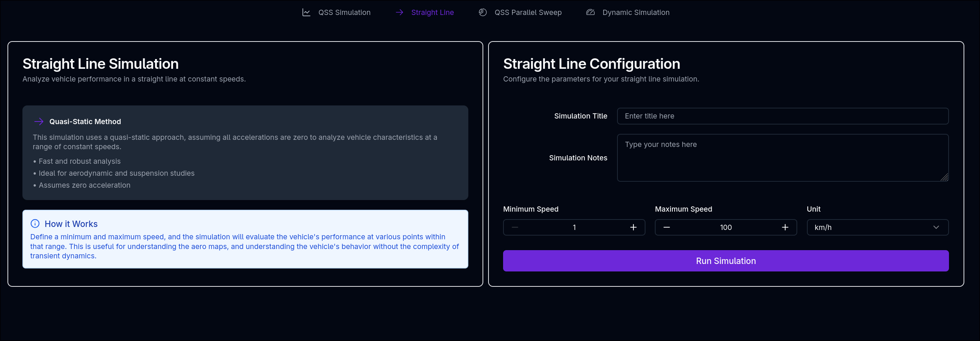Decrease Minimum Speed with minus button
The height and width of the screenshot is (341, 980).
[x=515, y=227]
